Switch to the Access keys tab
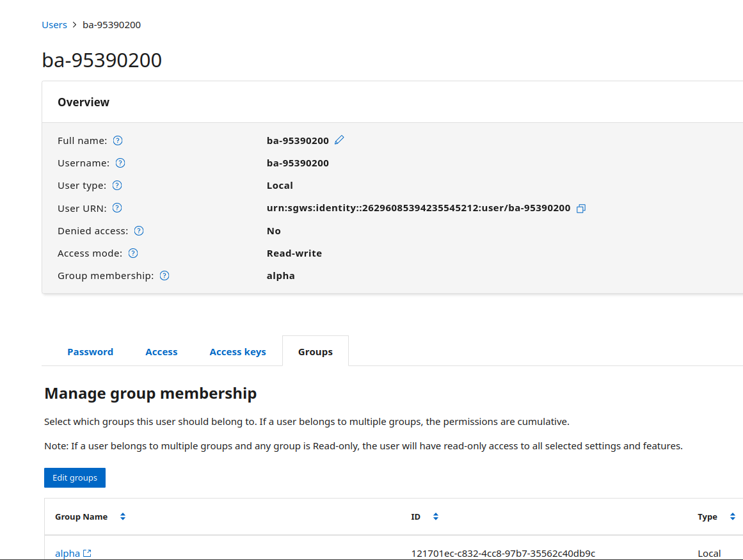This screenshot has width=743, height=560. click(x=237, y=351)
